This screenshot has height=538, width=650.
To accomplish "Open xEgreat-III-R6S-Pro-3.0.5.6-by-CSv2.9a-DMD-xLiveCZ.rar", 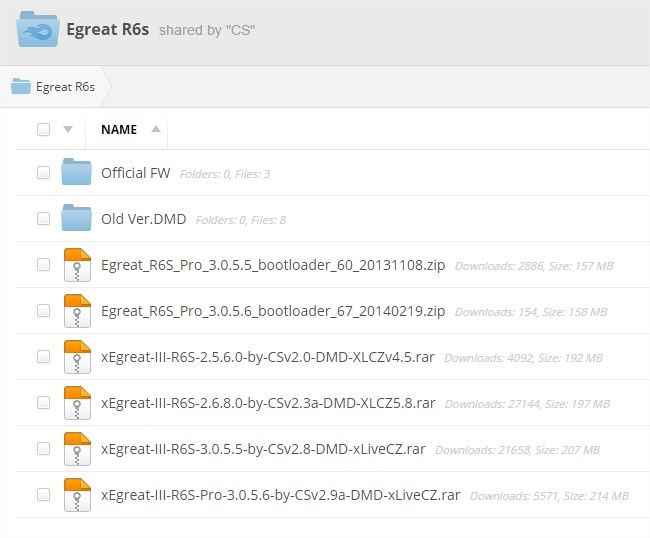I will click(x=281, y=495).
